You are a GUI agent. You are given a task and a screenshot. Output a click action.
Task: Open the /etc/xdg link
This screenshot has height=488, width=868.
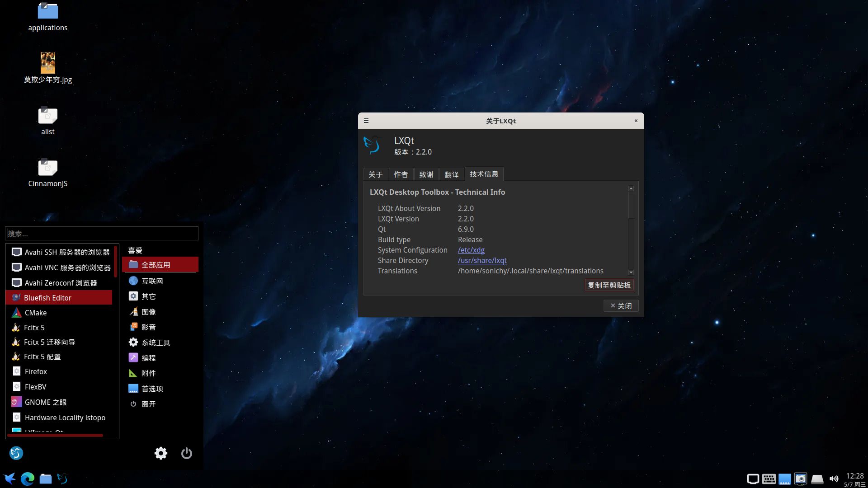(471, 250)
